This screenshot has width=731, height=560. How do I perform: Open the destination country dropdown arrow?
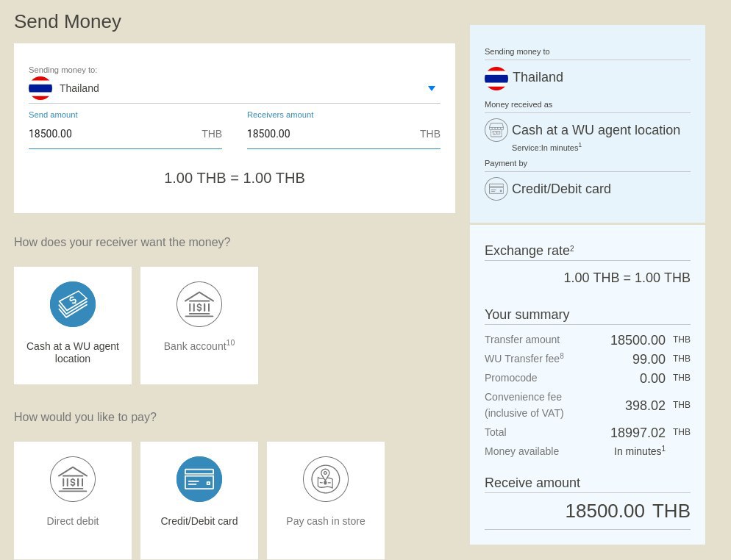click(x=432, y=88)
